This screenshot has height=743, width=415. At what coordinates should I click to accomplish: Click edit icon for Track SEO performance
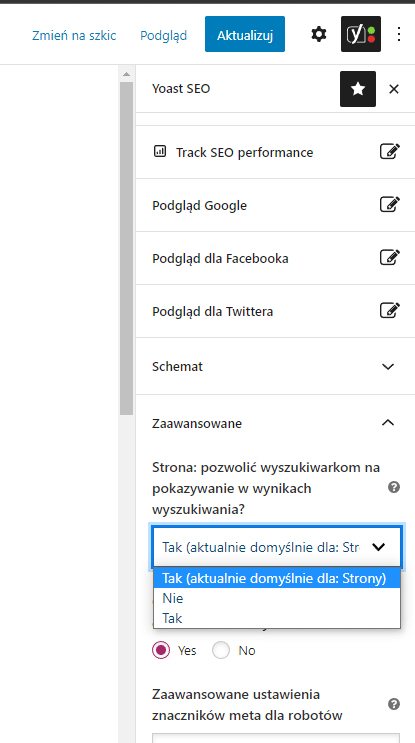pyautogui.click(x=390, y=152)
